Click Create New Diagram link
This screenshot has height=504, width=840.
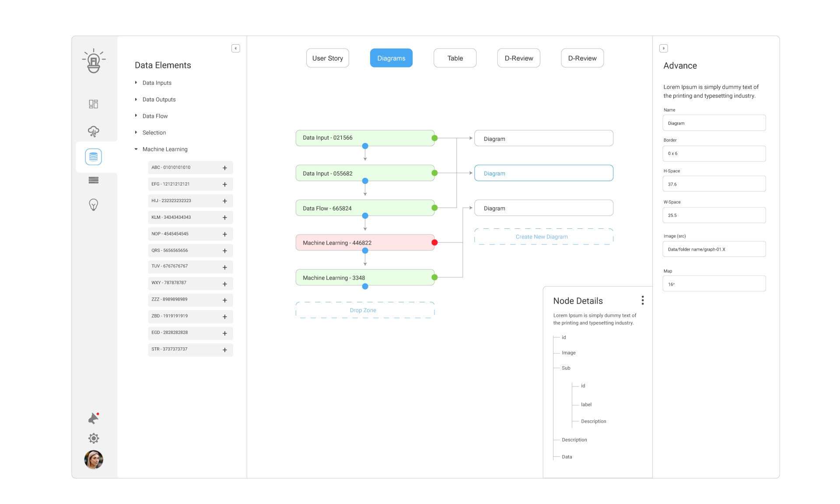point(542,237)
